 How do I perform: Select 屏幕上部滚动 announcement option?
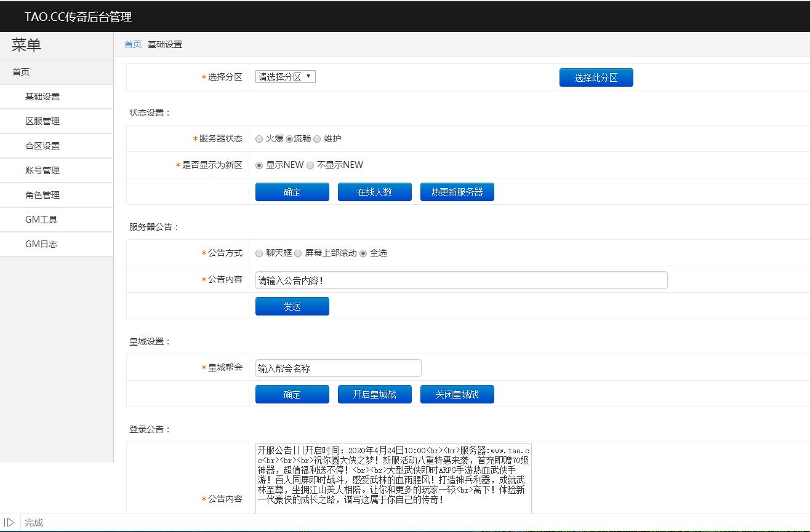[x=298, y=253]
